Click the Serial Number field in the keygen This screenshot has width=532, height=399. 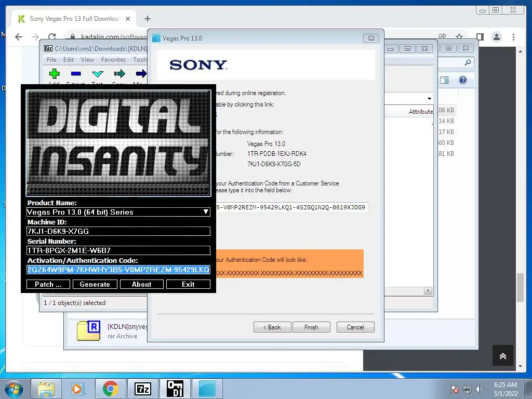click(118, 250)
